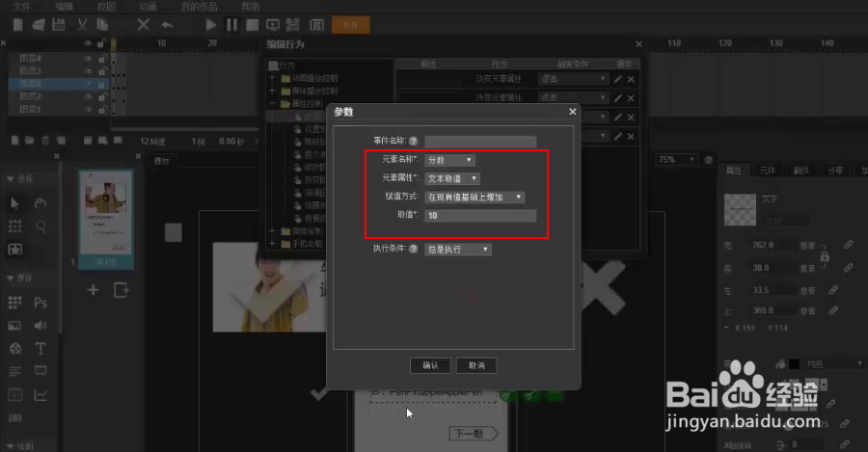This screenshot has width=868, height=452.
Task: Open the 帮助 menu
Action: [x=250, y=7]
